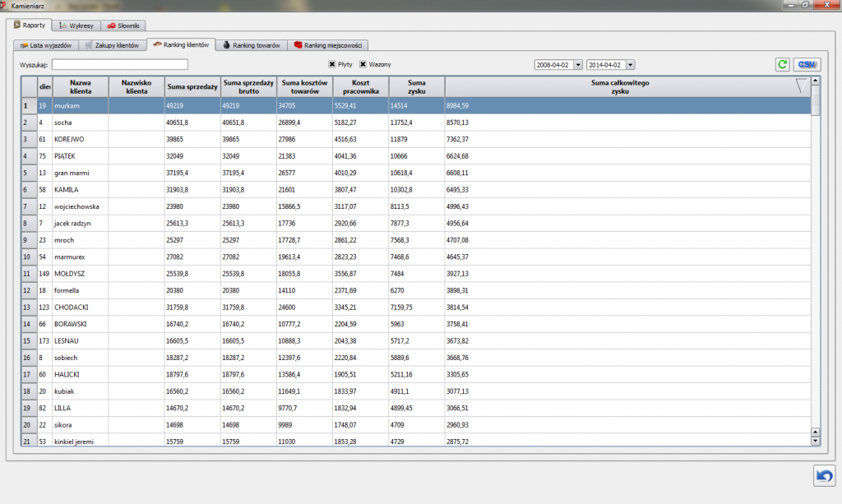Viewport: 842px width, 504px height.
Task: Select the kubiak client cell
Action: click(x=81, y=391)
